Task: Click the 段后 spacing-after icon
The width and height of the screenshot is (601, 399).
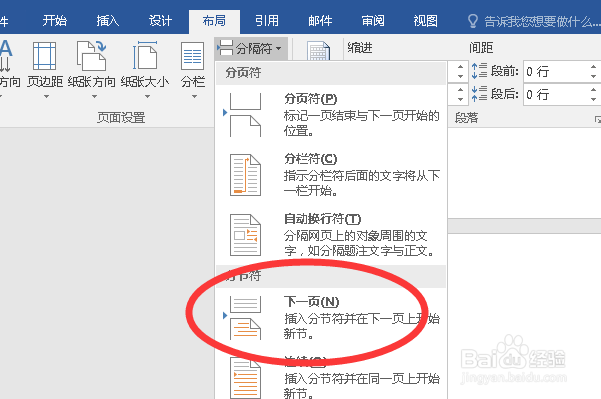Action: [x=479, y=94]
